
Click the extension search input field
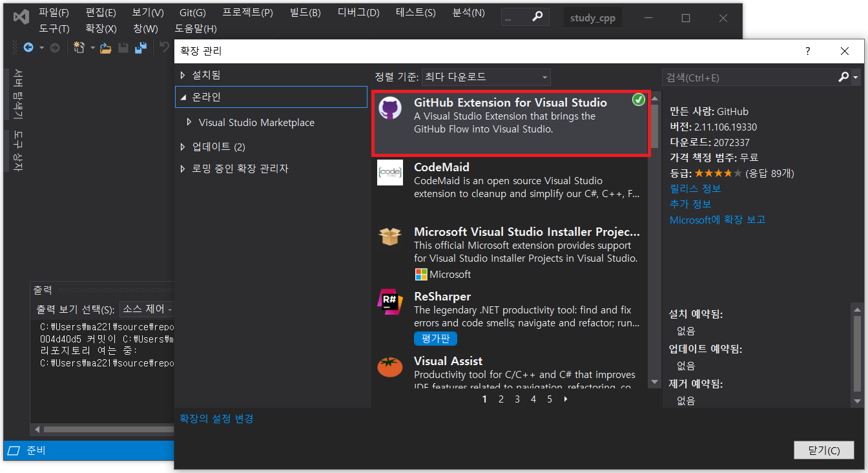pyautogui.click(x=749, y=77)
